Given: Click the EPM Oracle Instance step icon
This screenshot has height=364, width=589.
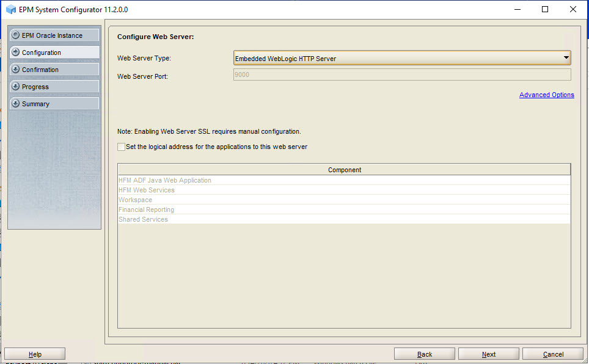Looking at the screenshot, I should click(15, 35).
